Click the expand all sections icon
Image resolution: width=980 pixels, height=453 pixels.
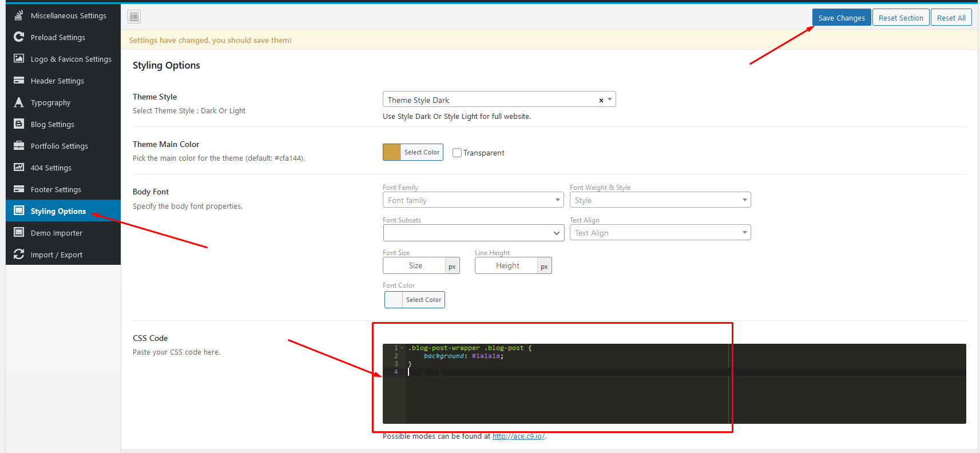click(134, 17)
